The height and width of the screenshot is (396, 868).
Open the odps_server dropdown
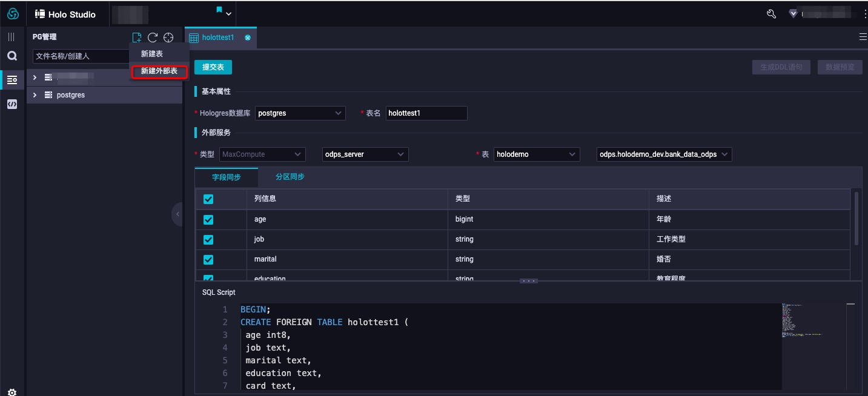click(x=365, y=154)
